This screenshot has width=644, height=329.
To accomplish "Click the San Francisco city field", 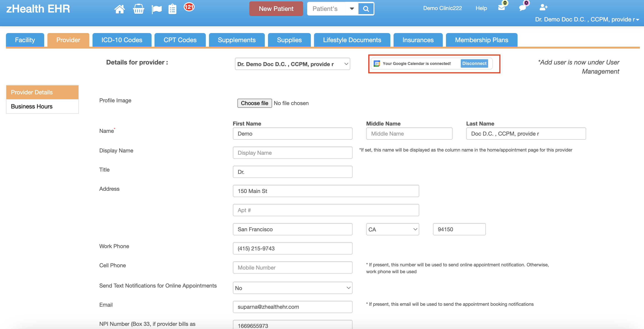I will 293,229.
